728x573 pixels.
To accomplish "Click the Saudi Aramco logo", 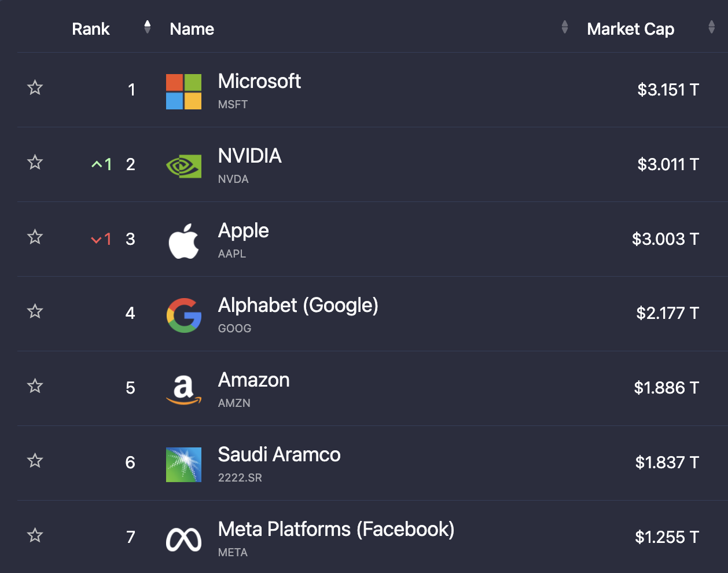I will pos(183,463).
